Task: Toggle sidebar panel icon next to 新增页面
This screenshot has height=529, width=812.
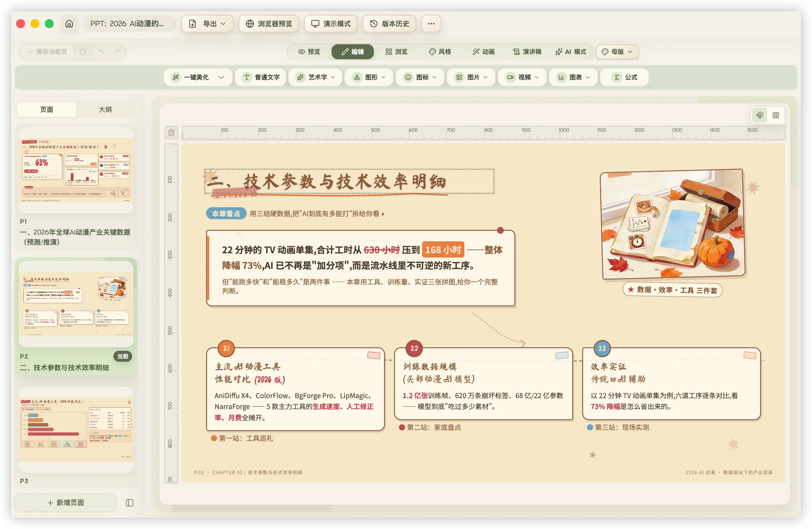Action: pyautogui.click(x=130, y=503)
